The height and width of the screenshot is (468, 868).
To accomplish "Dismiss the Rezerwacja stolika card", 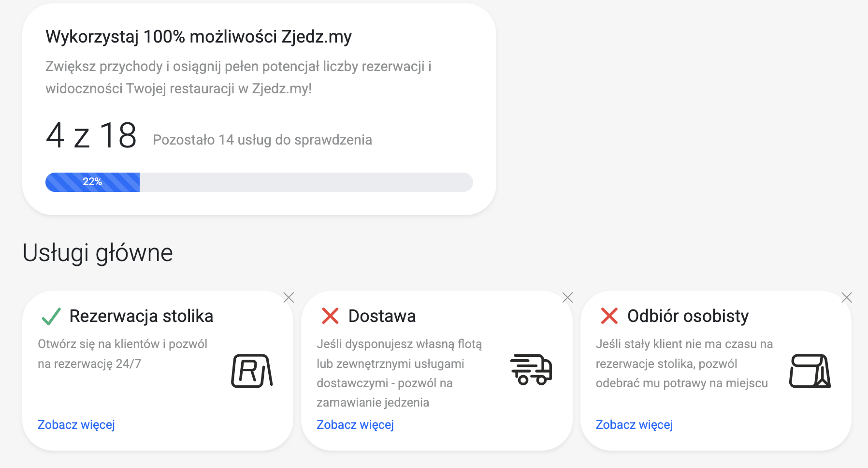I will 289,297.
